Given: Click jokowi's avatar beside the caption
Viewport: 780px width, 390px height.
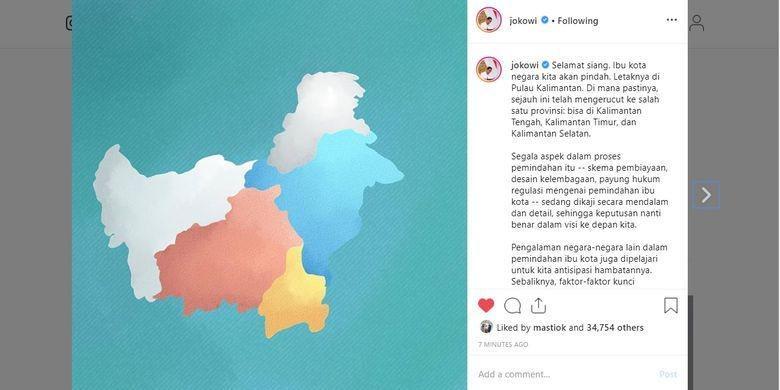Looking at the screenshot, I should pyautogui.click(x=488, y=69).
